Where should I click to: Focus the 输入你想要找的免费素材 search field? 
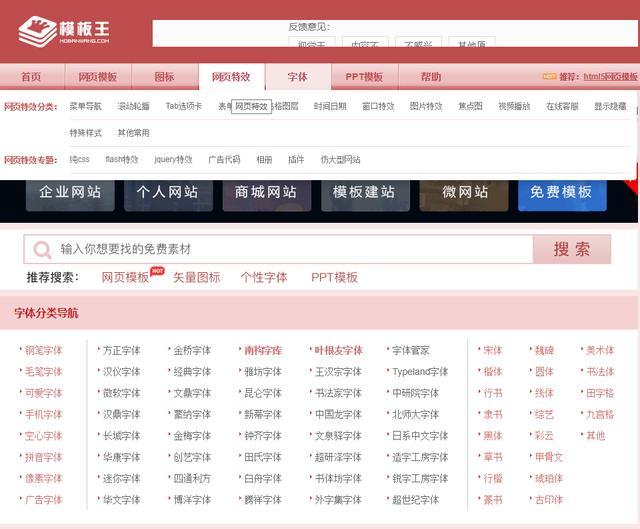click(278, 249)
